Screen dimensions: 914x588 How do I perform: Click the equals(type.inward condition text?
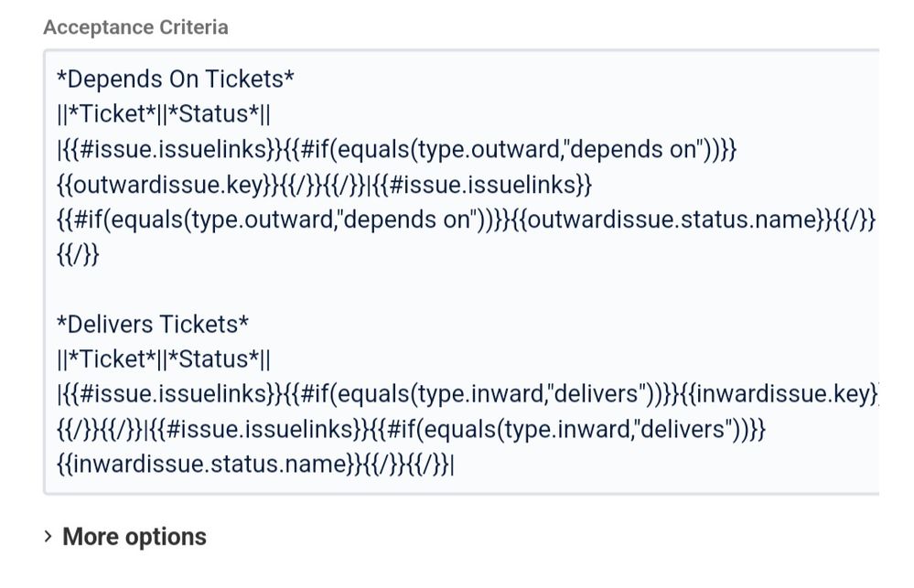click(439, 394)
